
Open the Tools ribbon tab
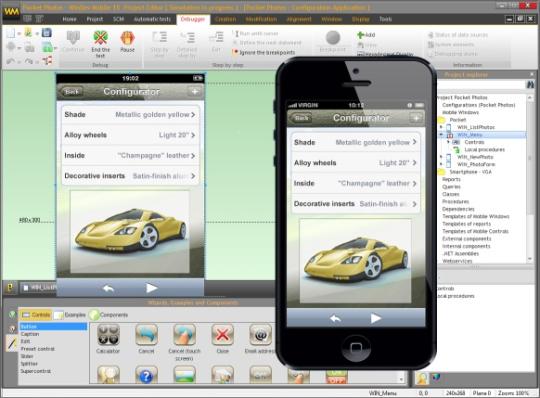pos(385,19)
